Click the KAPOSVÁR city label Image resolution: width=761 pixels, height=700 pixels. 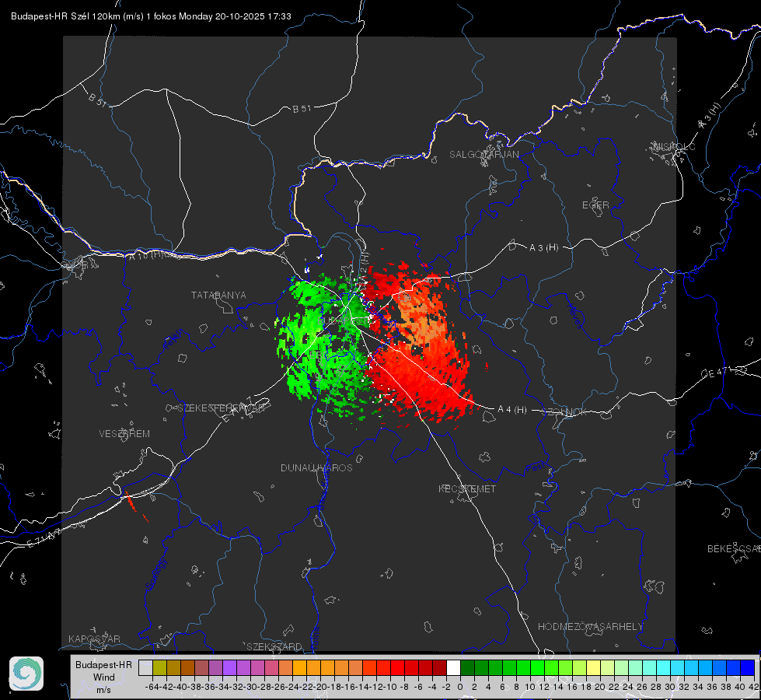tap(94, 639)
